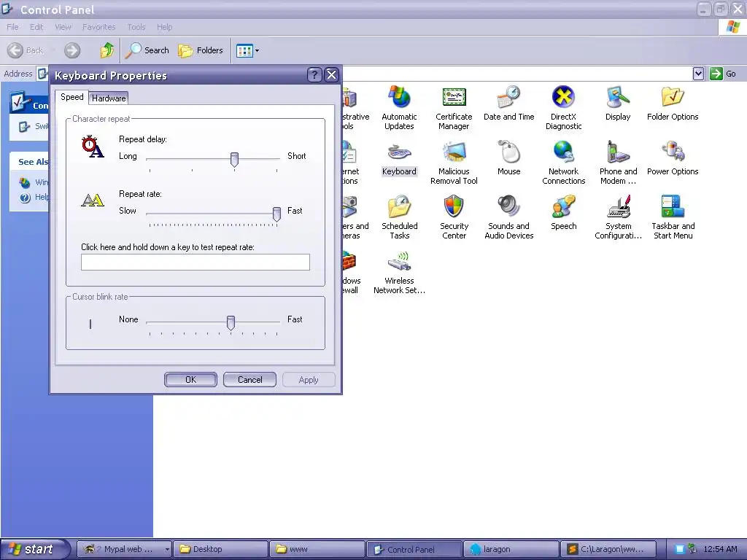Switch to C:\Laragon\ww... taskbar item
The width and height of the screenshot is (747, 560).
[x=608, y=549]
